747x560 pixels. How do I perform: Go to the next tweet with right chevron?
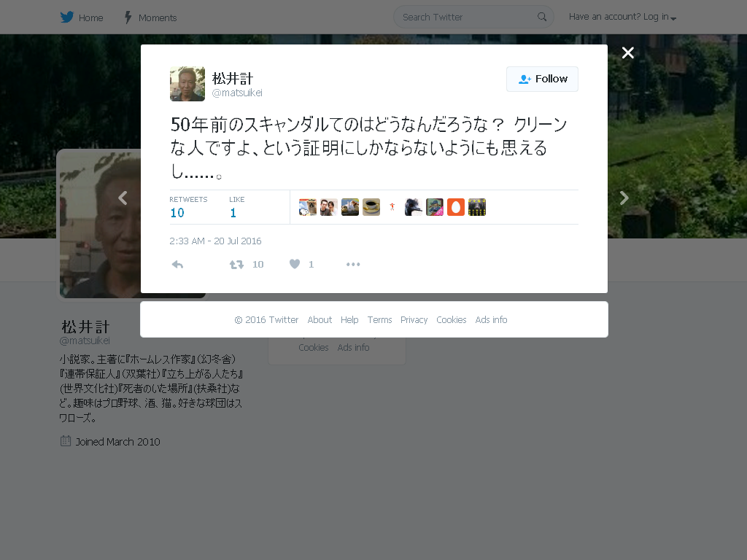624,198
